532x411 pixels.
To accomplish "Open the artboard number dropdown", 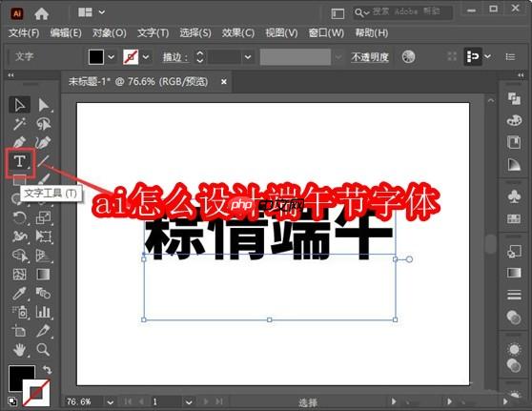I will point(189,402).
